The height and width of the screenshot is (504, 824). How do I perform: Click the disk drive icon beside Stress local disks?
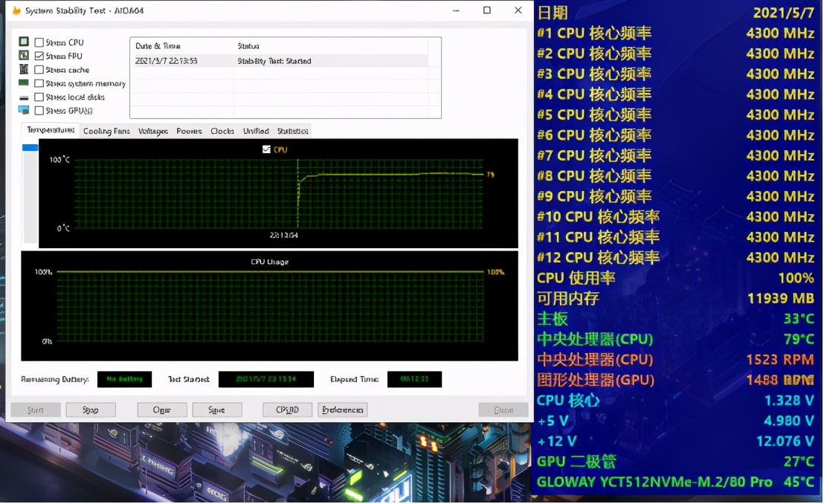tap(24, 97)
